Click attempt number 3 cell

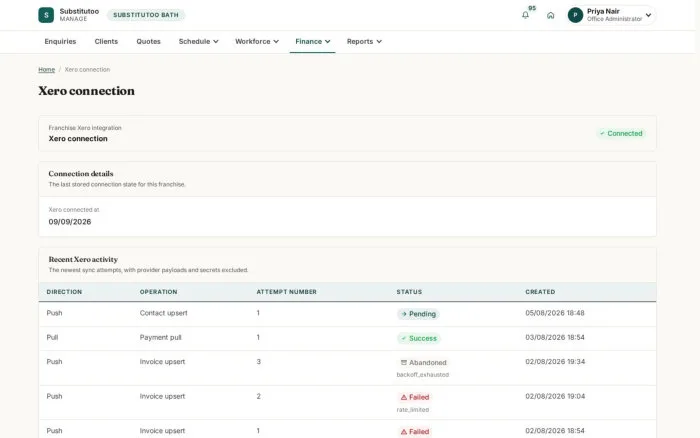pos(258,362)
